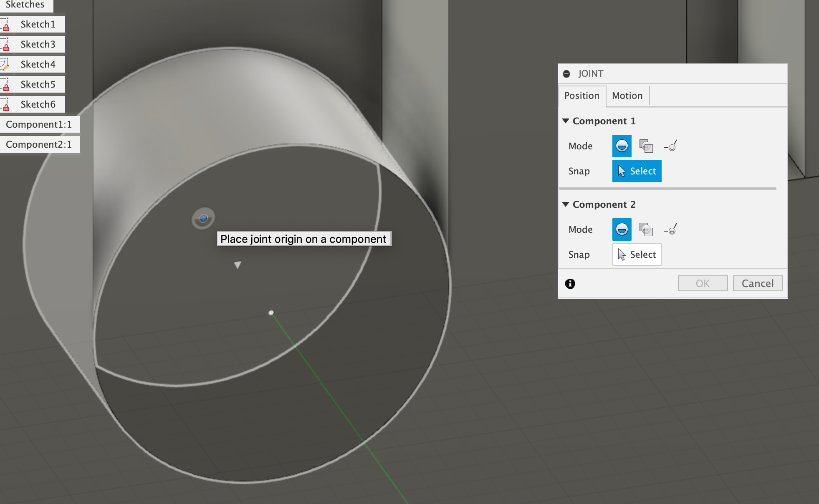
Task: Switch to the Position tab
Action: coord(582,96)
